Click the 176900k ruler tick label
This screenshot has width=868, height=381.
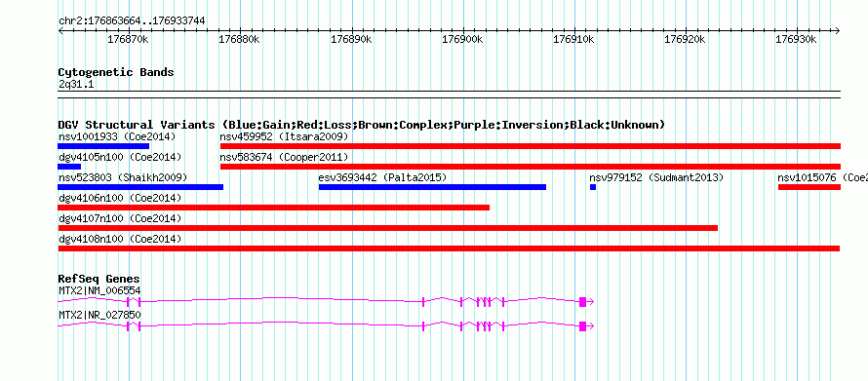[x=462, y=40]
